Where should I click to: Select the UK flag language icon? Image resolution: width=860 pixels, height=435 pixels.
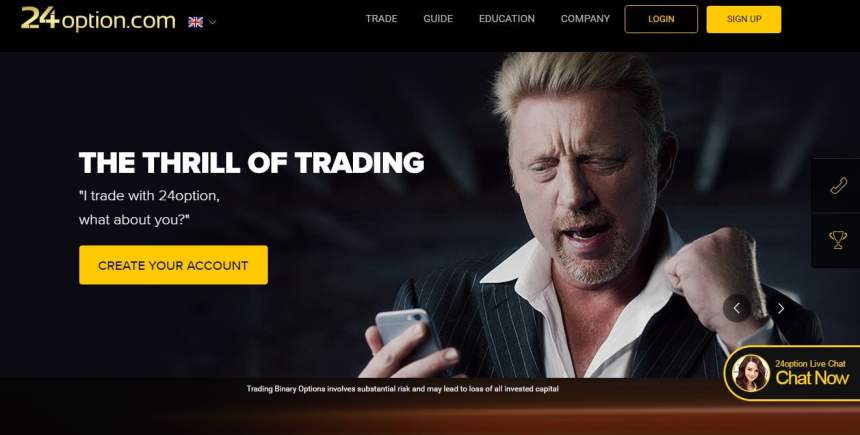click(x=195, y=22)
